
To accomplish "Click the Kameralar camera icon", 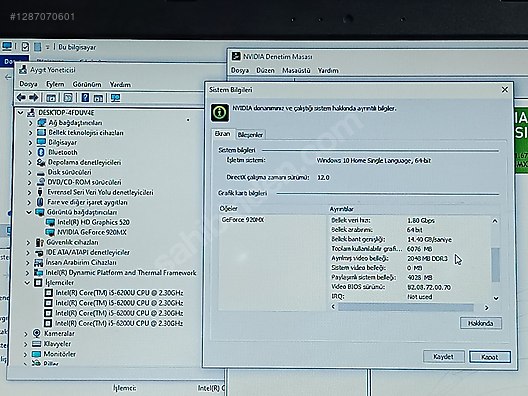I will coord(37,333).
